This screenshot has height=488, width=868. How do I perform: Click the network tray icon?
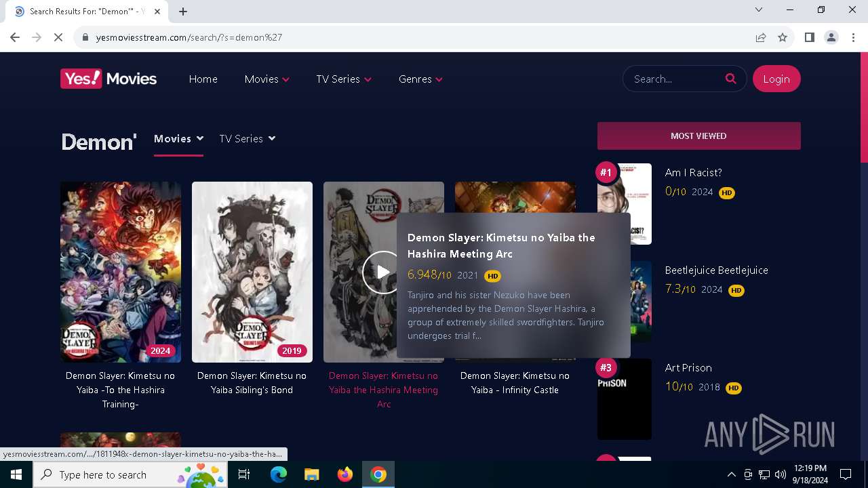click(764, 474)
